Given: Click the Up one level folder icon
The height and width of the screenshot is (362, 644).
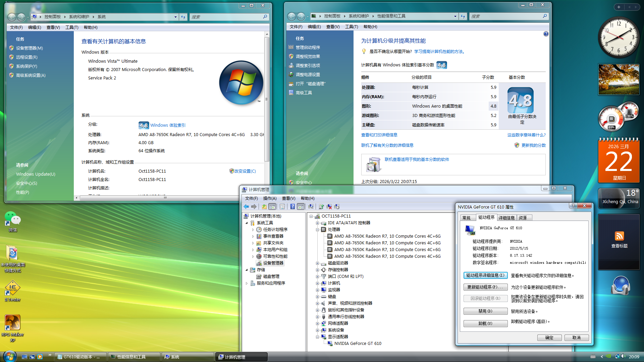Looking at the screenshot, I should coord(264,206).
